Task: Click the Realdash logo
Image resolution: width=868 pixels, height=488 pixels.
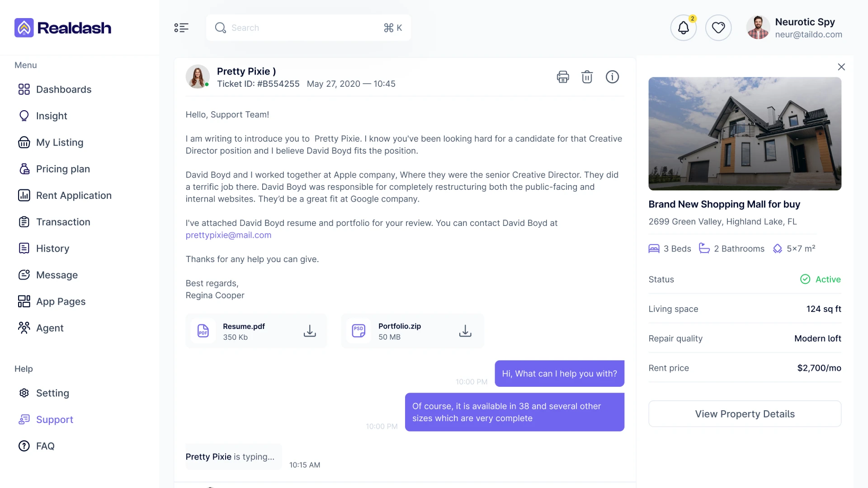Action: click(63, 28)
